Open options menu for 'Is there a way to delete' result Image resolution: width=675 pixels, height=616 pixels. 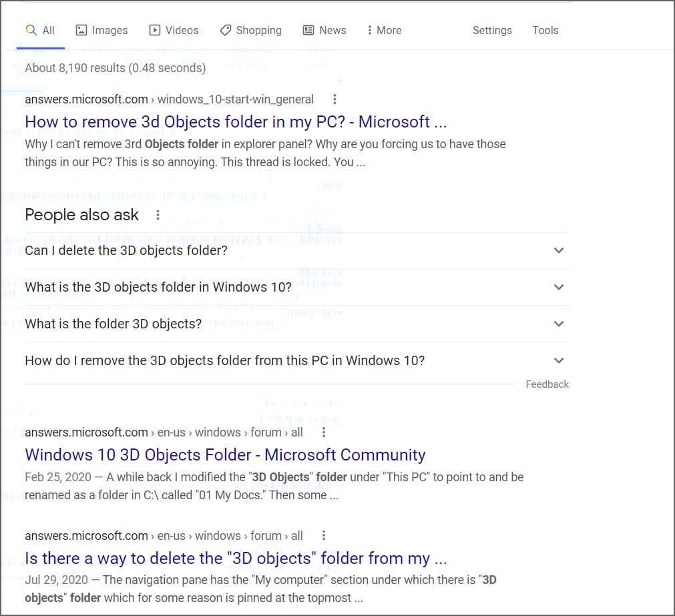tap(324, 535)
